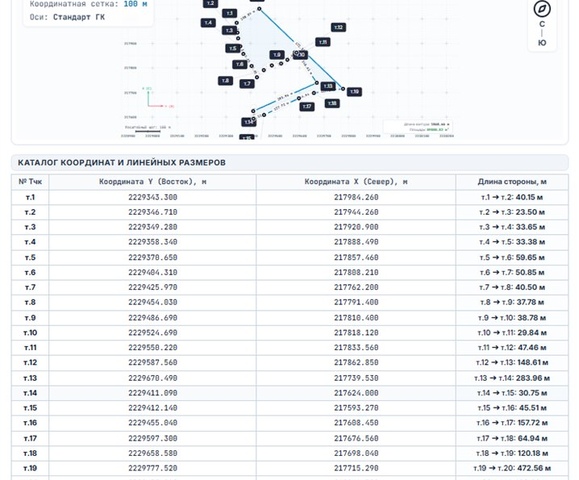Viewport: 579px width, 480px height.
Task: Click side length 'т.1 → т.2: 40.15 м'
Action: tap(512, 197)
